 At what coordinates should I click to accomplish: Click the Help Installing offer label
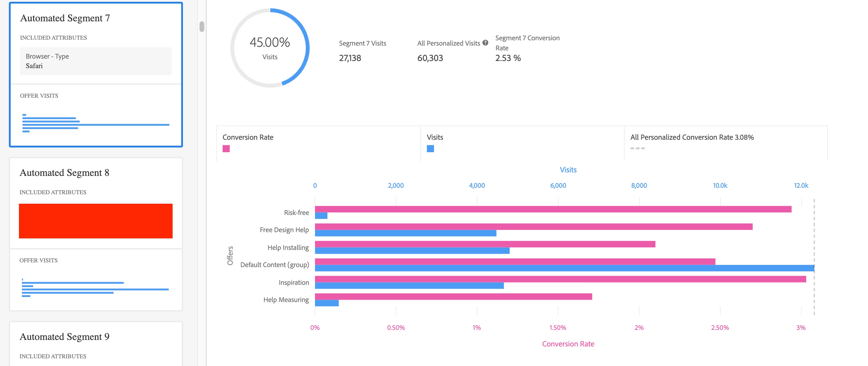coord(288,248)
